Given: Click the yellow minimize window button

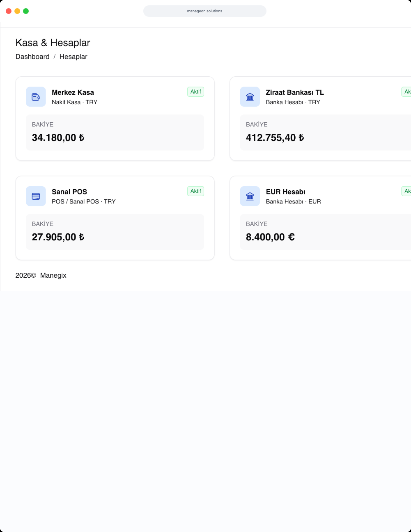Looking at the screenshot, I should (17, 11).
